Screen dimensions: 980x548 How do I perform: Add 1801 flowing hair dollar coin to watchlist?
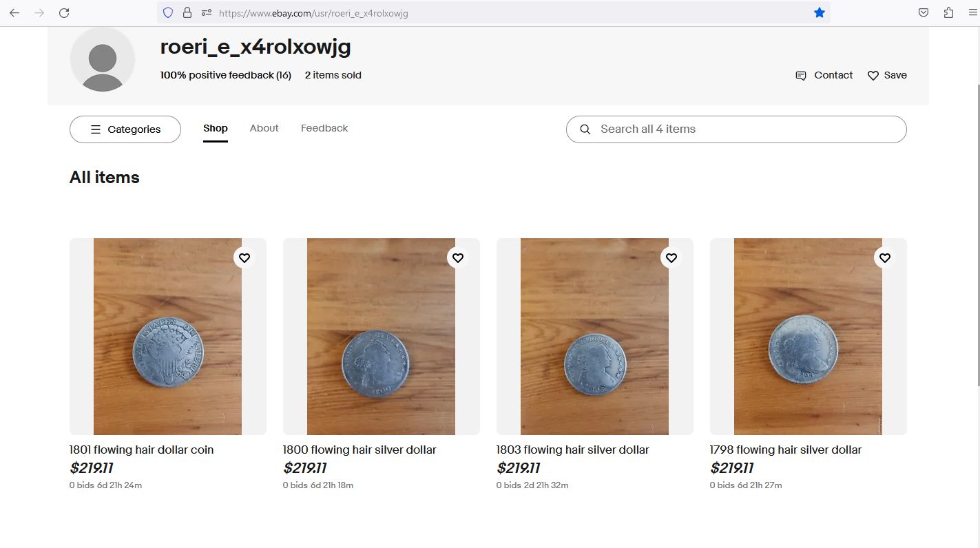coord(244,257)
